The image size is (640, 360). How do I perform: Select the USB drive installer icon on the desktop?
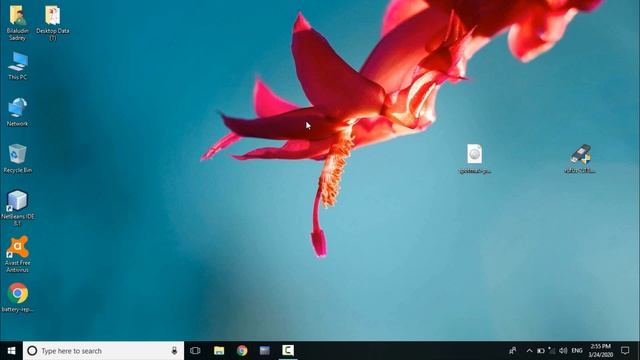pos(580,158)
